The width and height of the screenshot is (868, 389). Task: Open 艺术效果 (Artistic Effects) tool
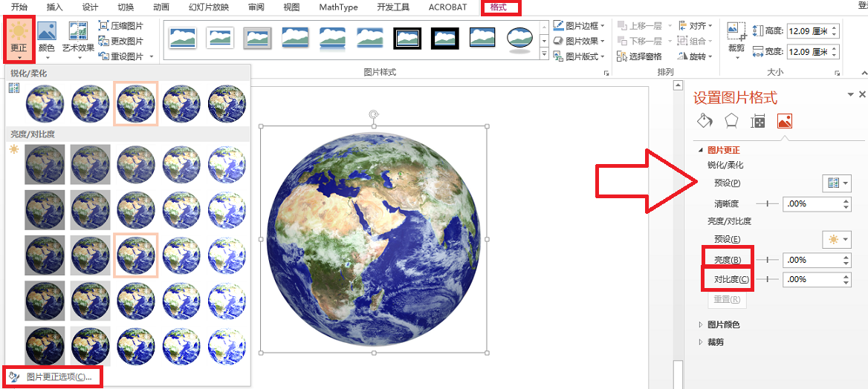78,37
